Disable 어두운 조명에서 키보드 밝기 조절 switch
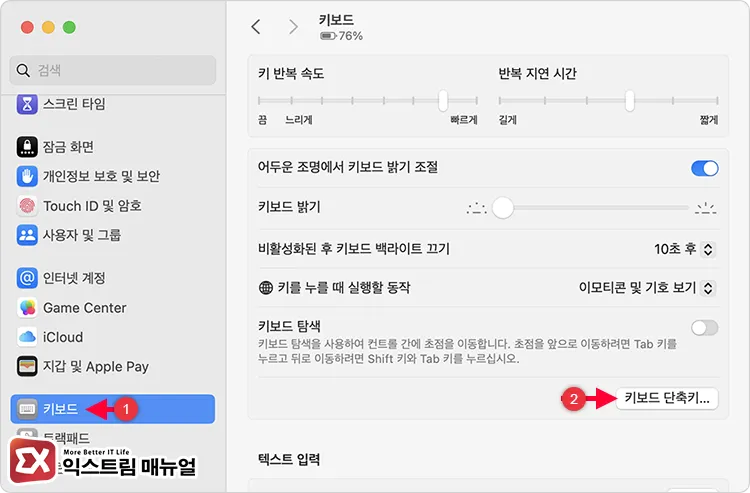 (x=704, y=168)
